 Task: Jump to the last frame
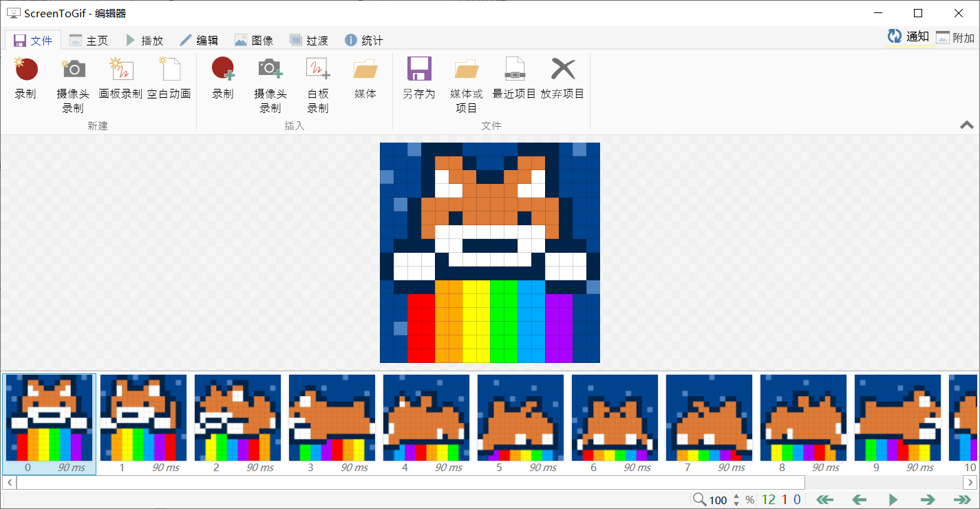pyautogui.click(x=962, y=499)
